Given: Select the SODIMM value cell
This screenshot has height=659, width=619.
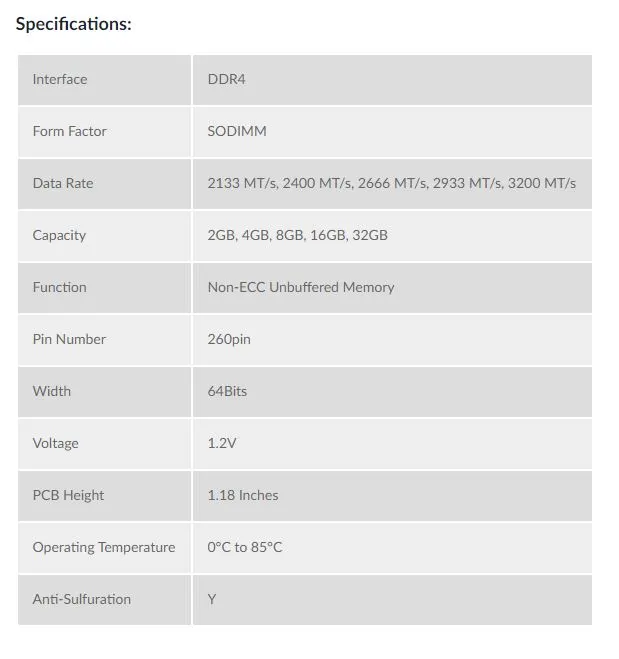Looking at the screenshot, I should [237, 131].
